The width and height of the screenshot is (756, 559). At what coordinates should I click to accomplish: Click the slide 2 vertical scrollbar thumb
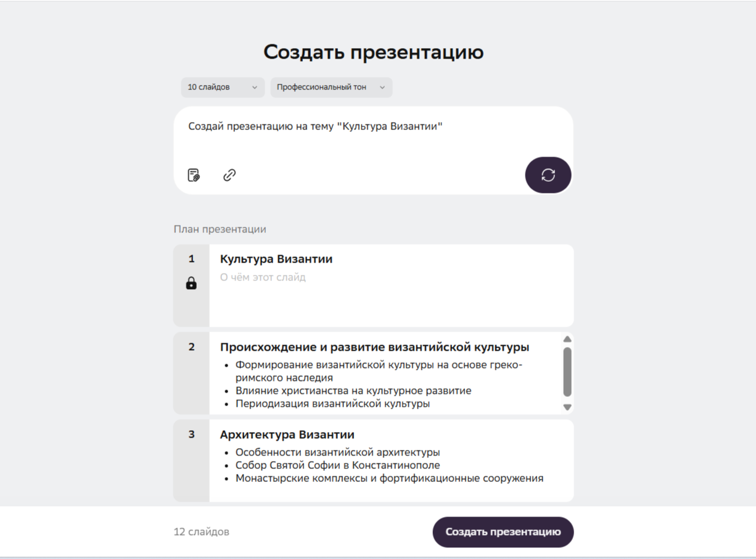(x=567, y=372)
